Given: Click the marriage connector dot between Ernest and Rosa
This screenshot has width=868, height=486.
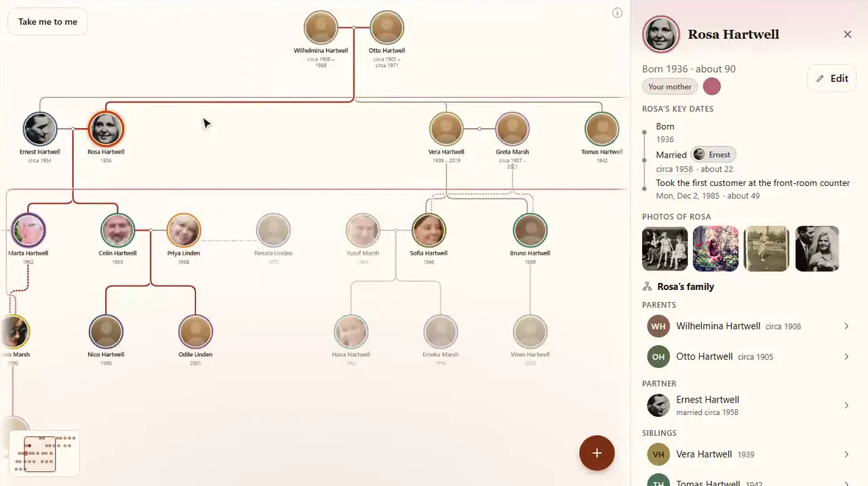Looking at the screenshot, I should (73, 129).
